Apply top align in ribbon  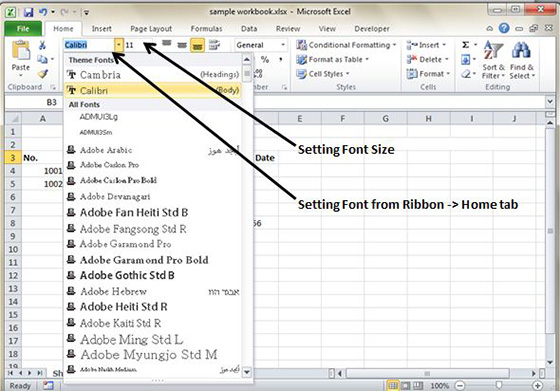[x=166, y=44]
